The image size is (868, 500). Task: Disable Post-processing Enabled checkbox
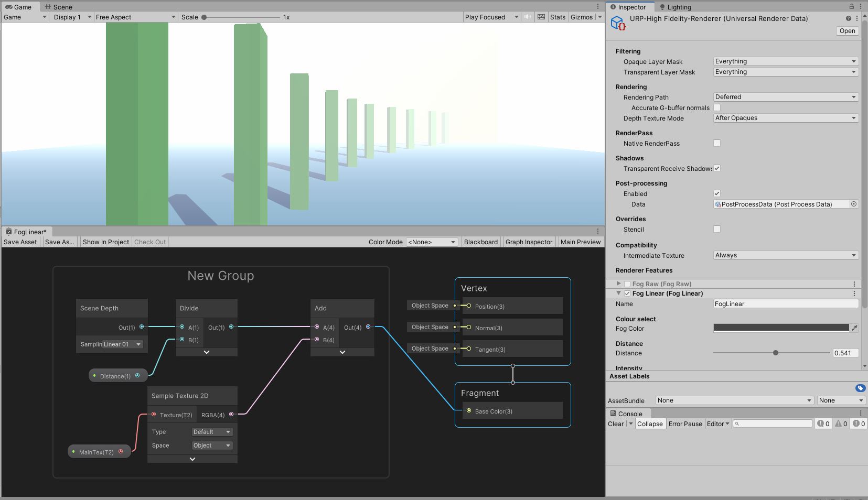coord(716,193)
